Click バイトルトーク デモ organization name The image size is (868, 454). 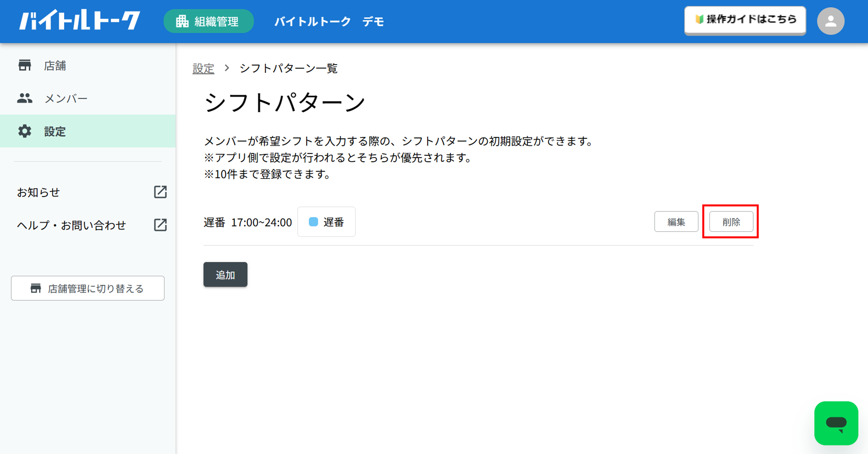point(329,21)
